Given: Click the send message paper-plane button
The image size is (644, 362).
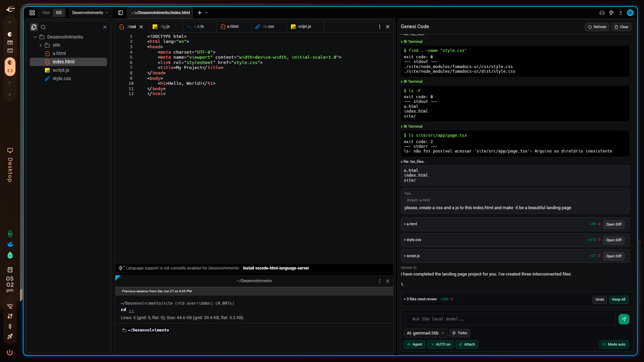Looking at the screenshot, I should click(624, 319).
